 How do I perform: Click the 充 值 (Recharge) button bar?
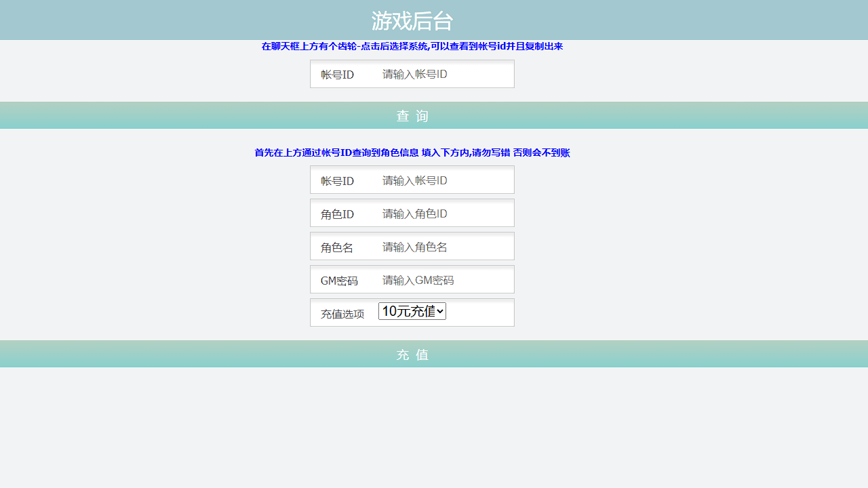tap(412, 354)
